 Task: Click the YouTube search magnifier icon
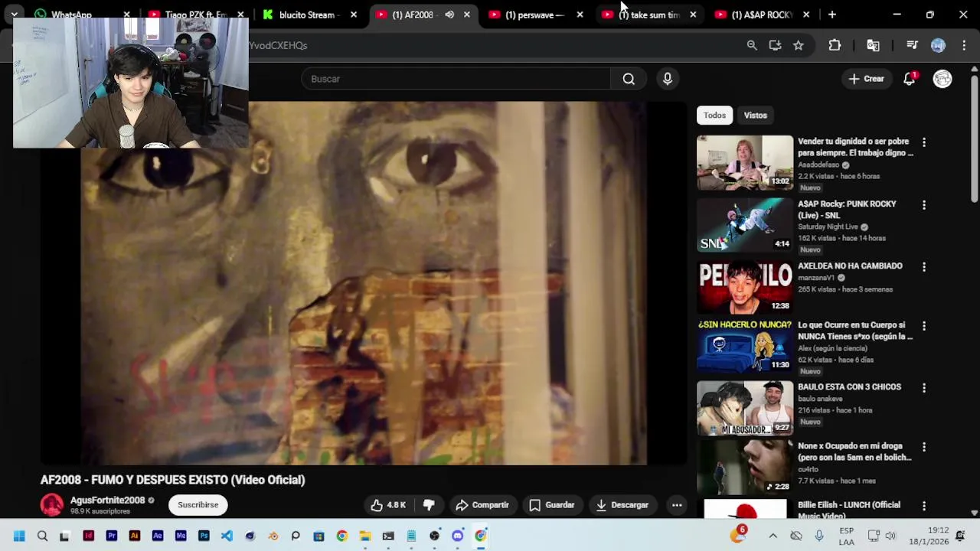pyautogui.click(x=629, y=79)
